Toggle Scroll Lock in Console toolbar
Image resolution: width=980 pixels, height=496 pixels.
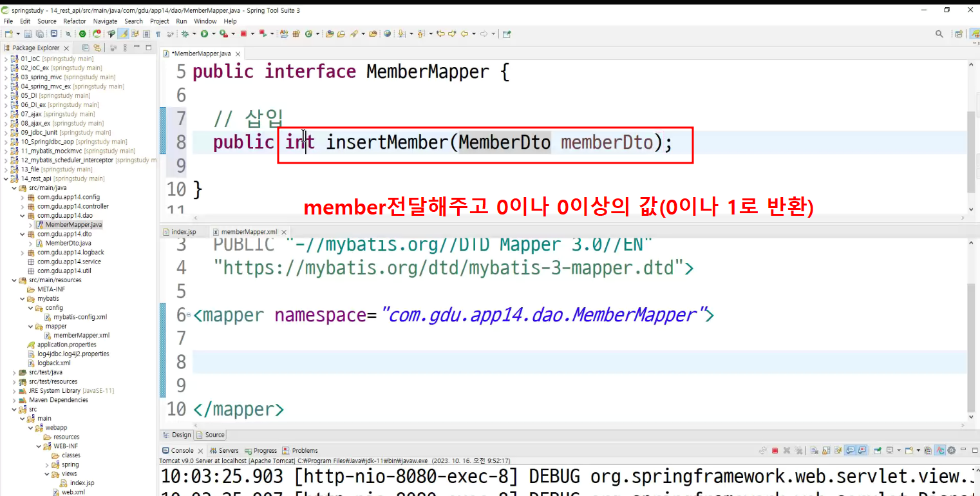click(826, 451)
